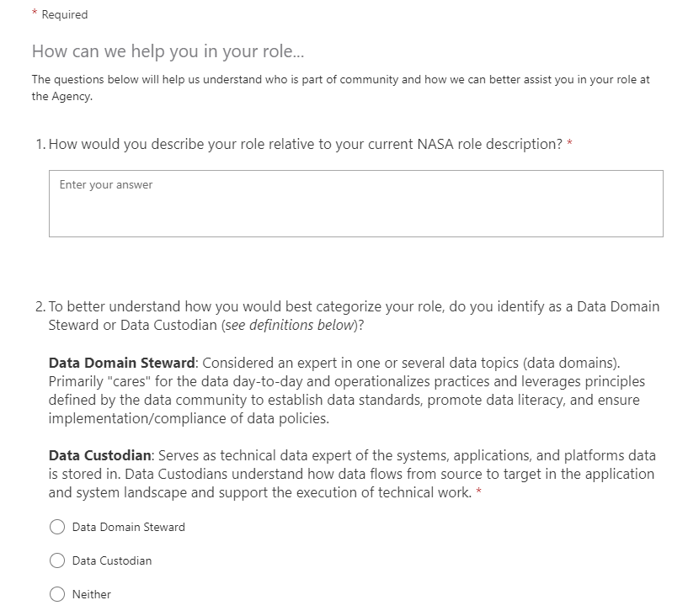The height and width of the screenshot is (616, 688).
Task: Click the "Neither" option label text
Action: 92,594
